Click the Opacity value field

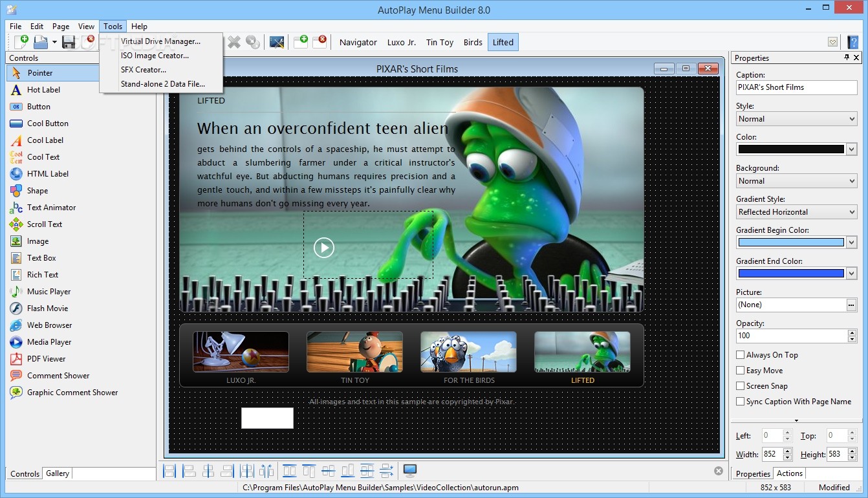792,336
